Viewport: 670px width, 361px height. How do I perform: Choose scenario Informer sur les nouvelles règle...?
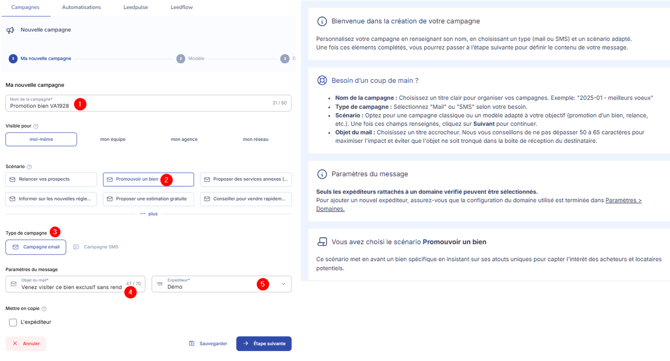click(51, 199)
